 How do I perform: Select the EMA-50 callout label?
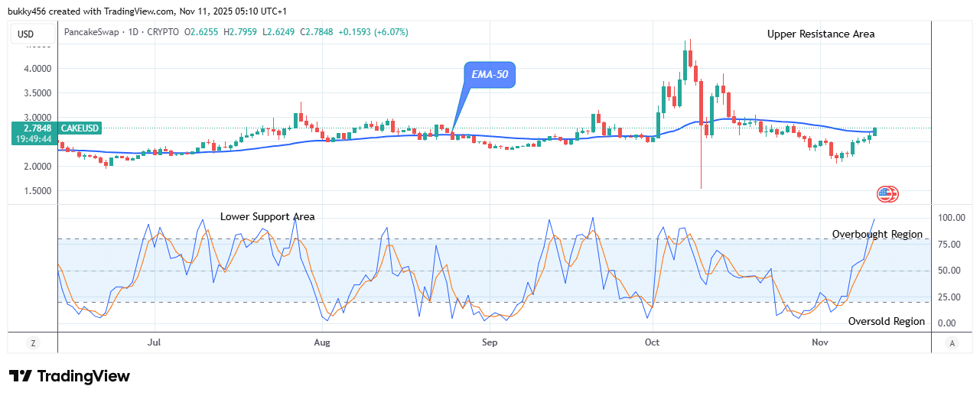click(x=489, y=75)
